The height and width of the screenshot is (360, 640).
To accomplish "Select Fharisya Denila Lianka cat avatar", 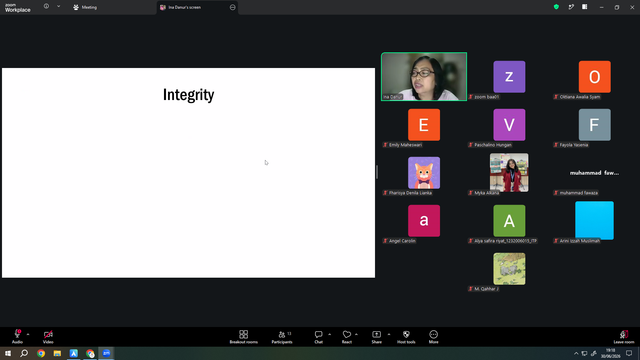I will [x=424, y=173].
